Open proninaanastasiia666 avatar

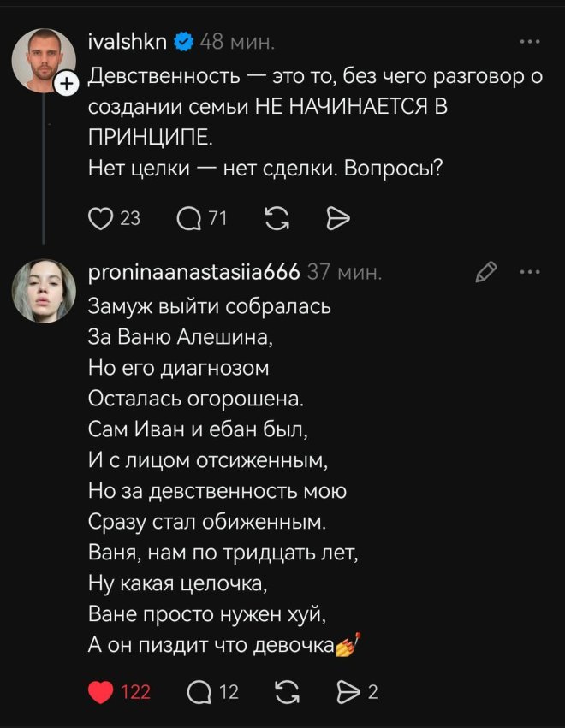pos(44,291)
